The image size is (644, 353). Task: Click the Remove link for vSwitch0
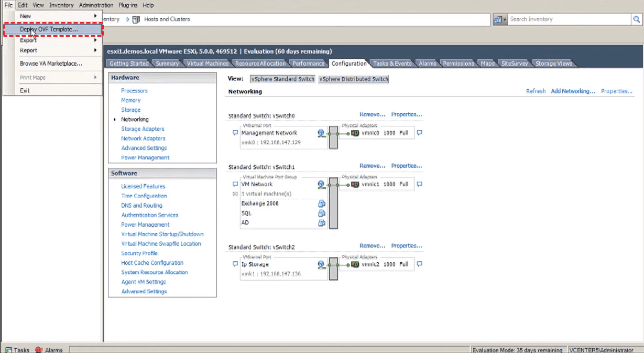pyautogui.click(x=372, y=114)
